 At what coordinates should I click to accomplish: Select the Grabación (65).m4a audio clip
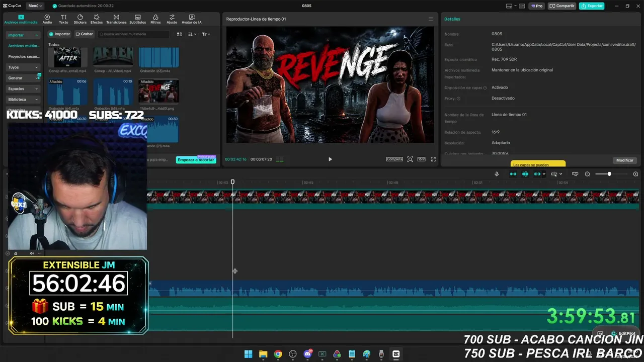click(x=113, y=91)
